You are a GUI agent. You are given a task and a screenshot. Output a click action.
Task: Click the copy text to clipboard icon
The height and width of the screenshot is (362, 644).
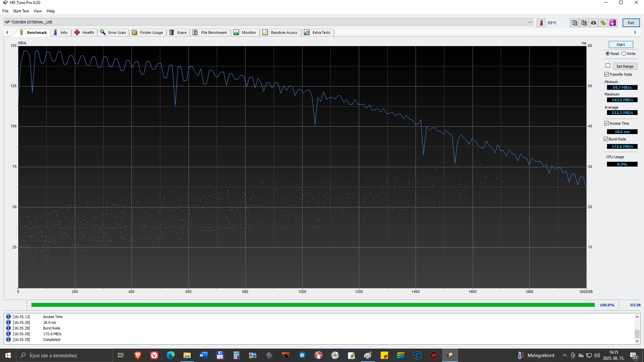574,23
